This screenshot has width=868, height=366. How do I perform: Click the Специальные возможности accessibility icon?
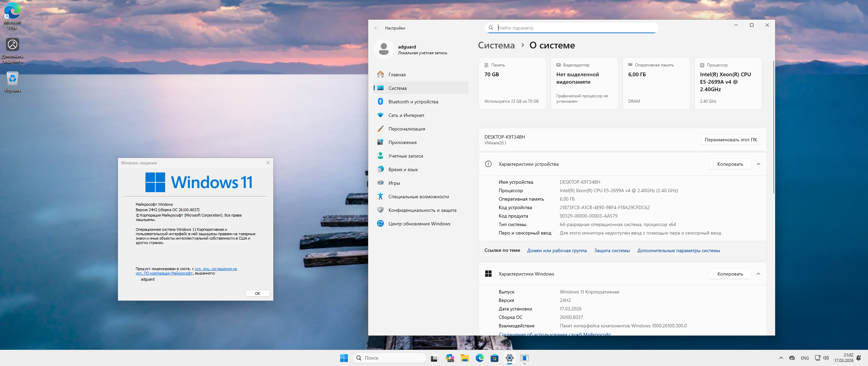[380, 197]
